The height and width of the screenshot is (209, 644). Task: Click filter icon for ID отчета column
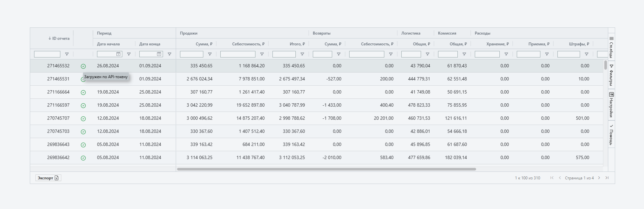point(67,54)
